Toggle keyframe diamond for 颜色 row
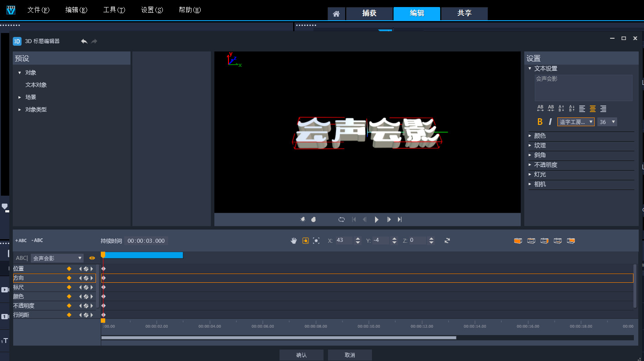 pyautogui.click(x=69, y=296)
